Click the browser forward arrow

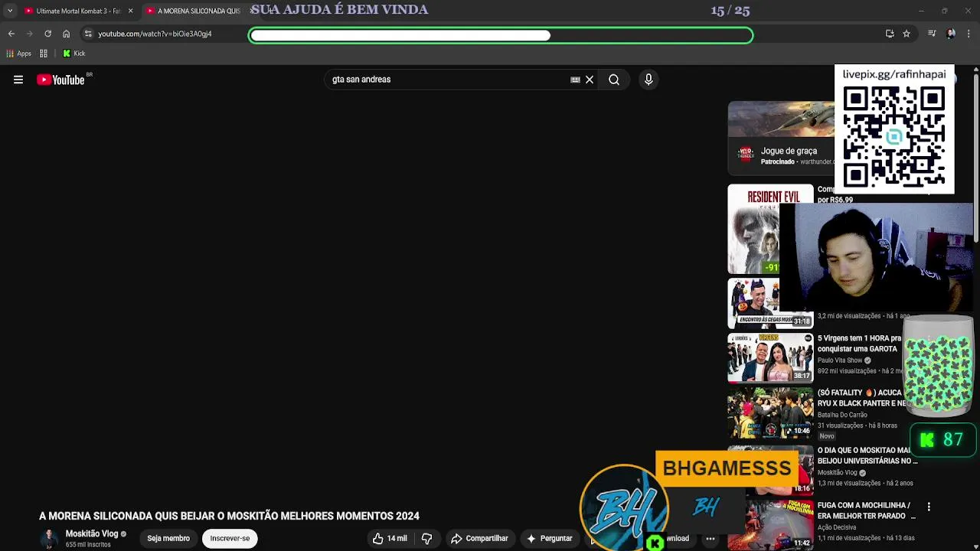[29, 34]
